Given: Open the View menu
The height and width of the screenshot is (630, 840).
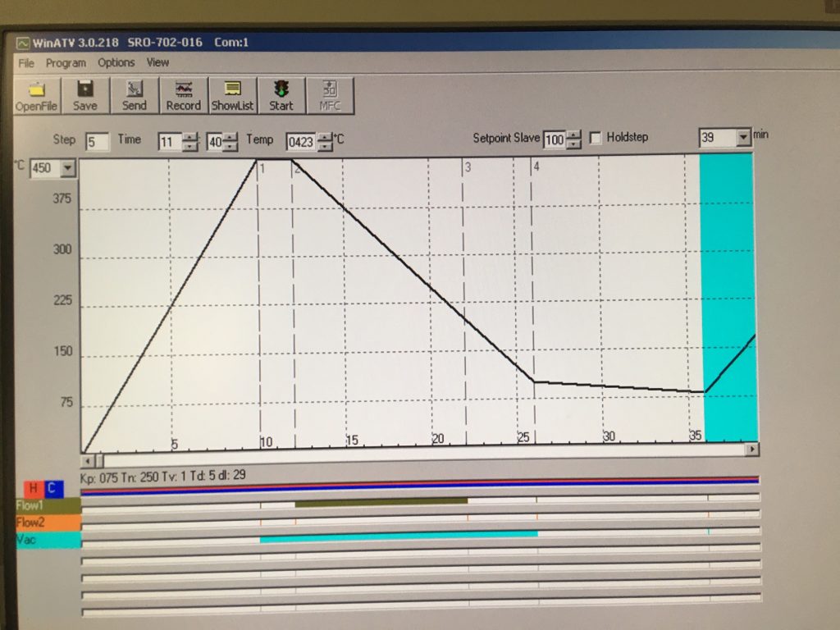Looking at the screenshot, I should 157,62.
